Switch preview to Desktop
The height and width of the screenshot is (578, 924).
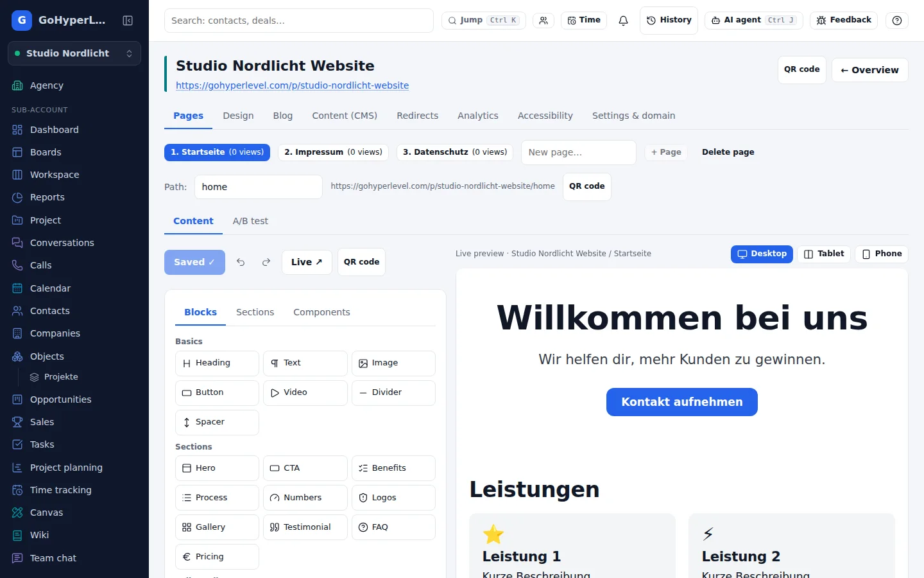pos(762,254)
